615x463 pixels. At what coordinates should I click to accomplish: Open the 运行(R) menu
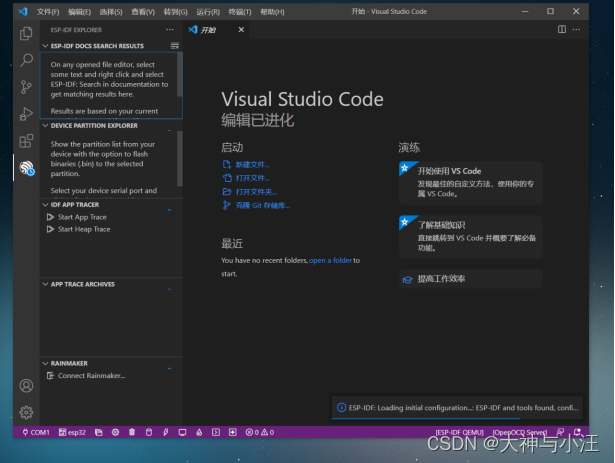[208, 12]
